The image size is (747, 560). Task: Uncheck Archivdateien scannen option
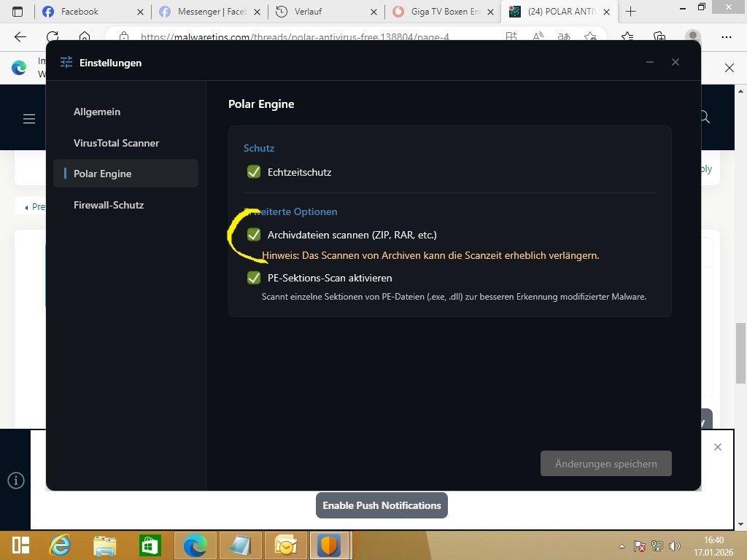254,235
